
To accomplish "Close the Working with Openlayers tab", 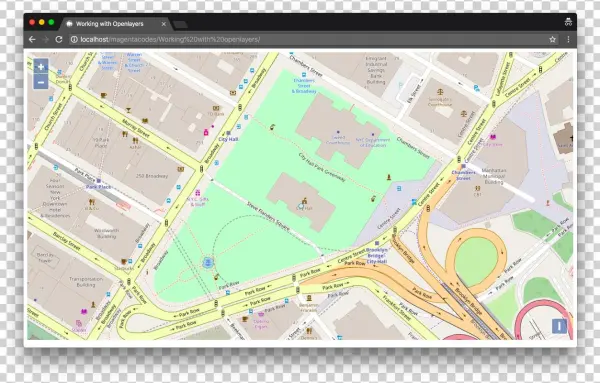I will [x=164, y=24].
